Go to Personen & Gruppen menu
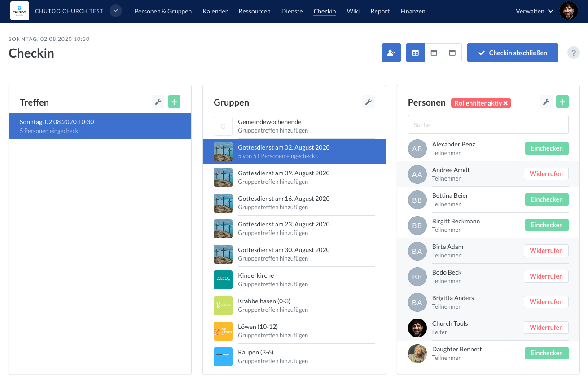588x381 pixels. [163, 11]
